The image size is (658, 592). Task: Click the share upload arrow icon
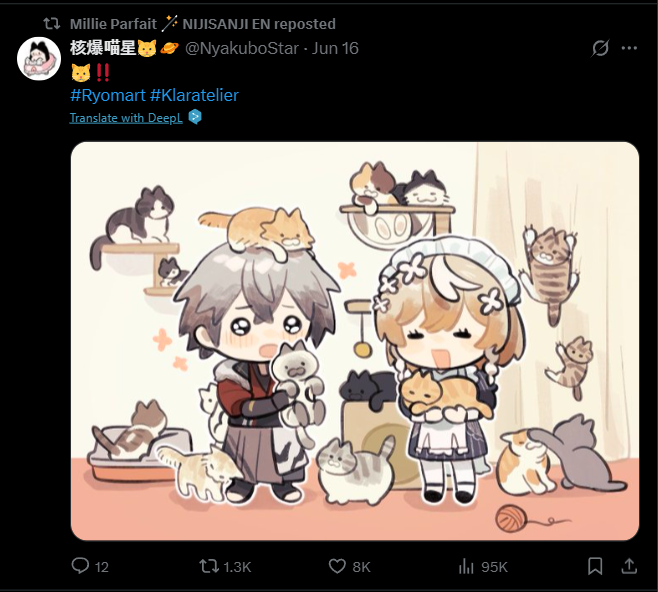pyautogui.click(x=629, y=566)
